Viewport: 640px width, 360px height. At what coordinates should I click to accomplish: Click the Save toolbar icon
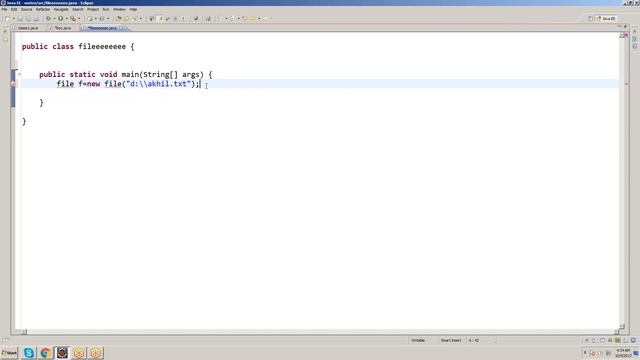[x=20, y=18]
